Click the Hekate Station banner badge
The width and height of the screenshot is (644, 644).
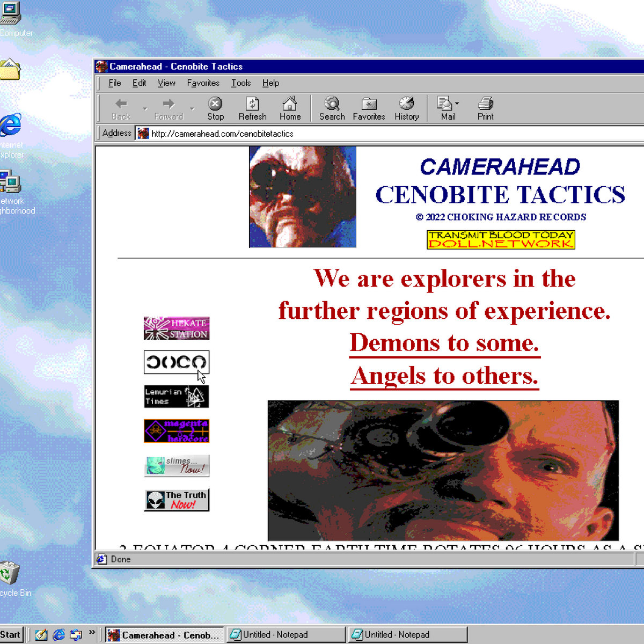[177, 328]
